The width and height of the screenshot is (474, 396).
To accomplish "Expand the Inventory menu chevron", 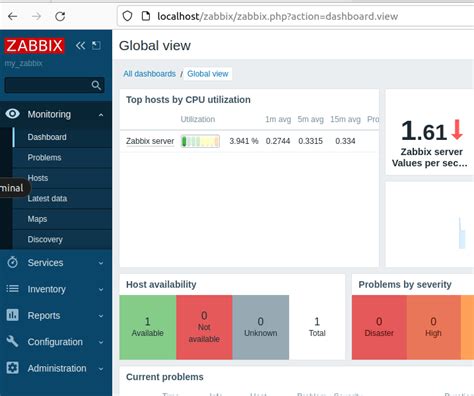I will [101, 290].
